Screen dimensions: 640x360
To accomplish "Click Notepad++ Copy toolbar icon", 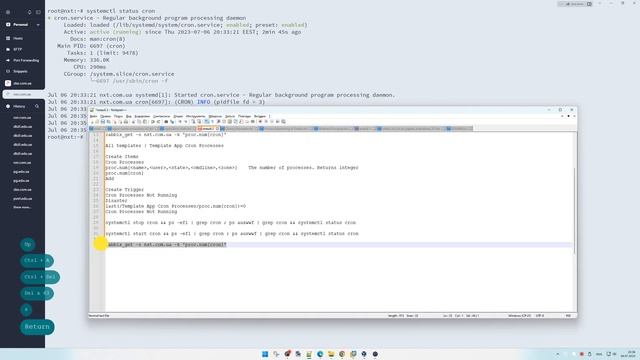I will [139, 122].
